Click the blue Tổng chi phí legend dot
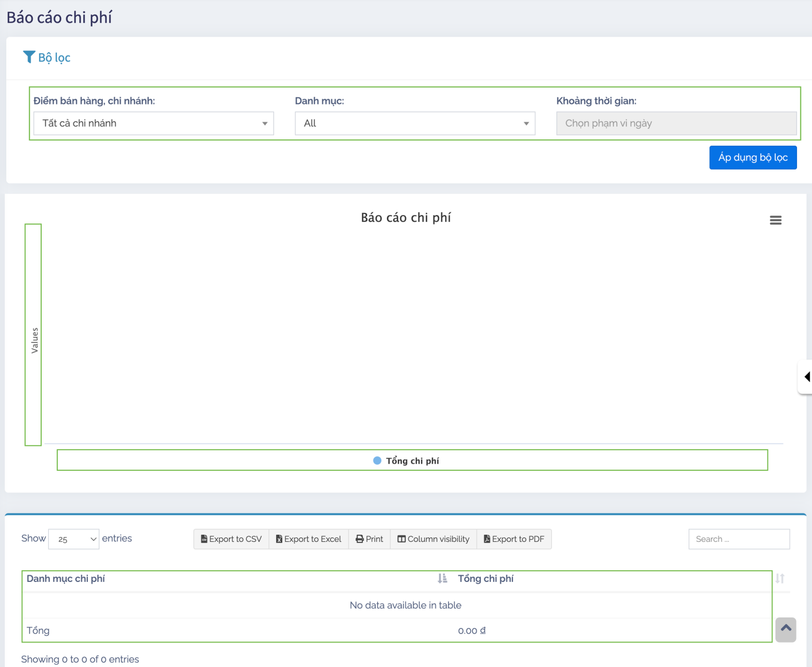 coord(377,461)
